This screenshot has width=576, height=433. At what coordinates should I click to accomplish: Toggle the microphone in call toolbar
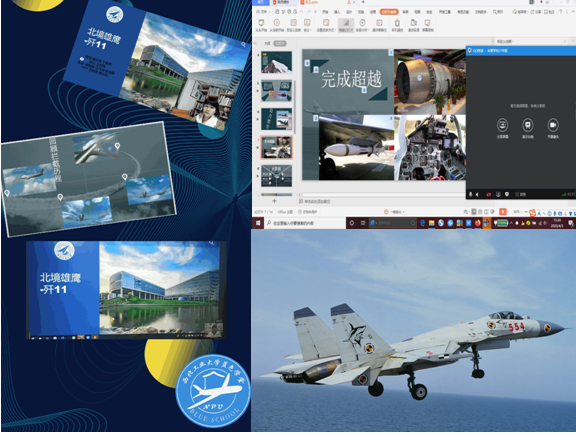[471, 194]
